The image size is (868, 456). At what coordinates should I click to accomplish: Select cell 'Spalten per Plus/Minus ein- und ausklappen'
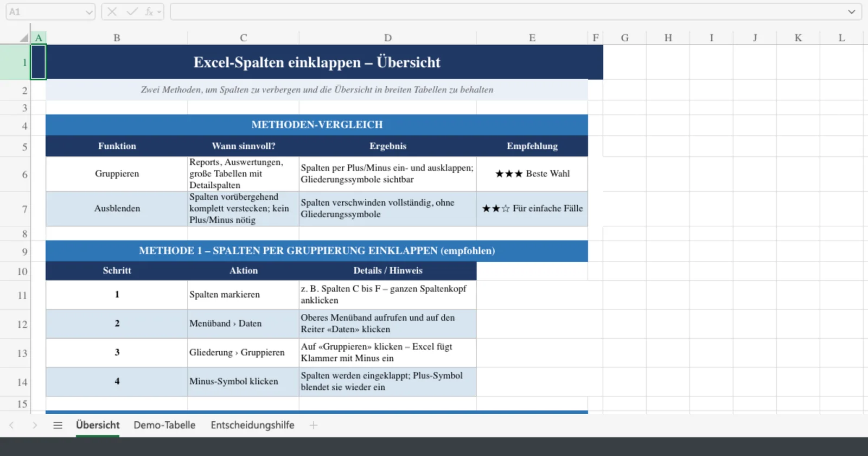coord(388,174)
